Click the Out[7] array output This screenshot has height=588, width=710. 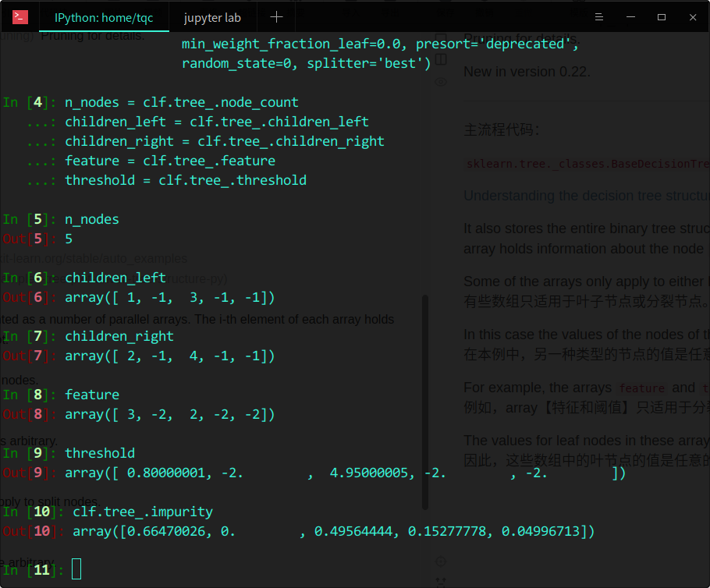pos(170,356)
